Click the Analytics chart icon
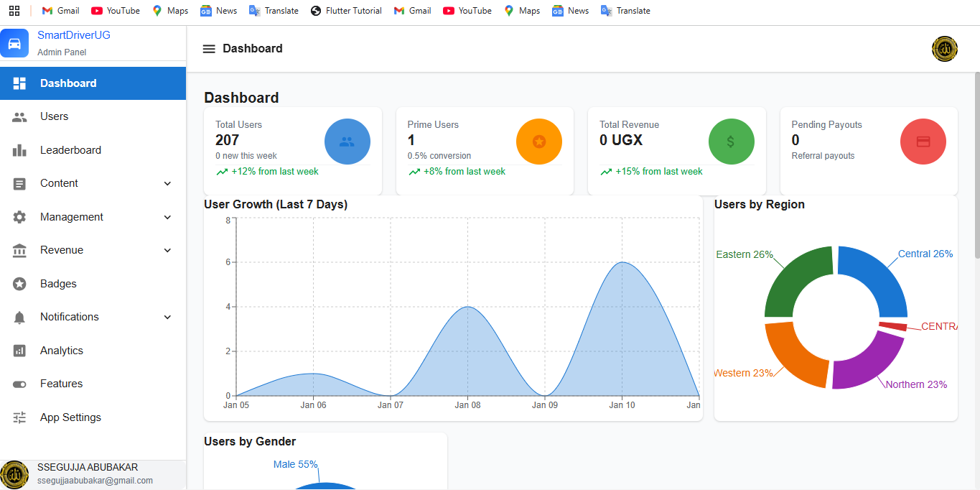The image size is (980, 490). point(19,351)
